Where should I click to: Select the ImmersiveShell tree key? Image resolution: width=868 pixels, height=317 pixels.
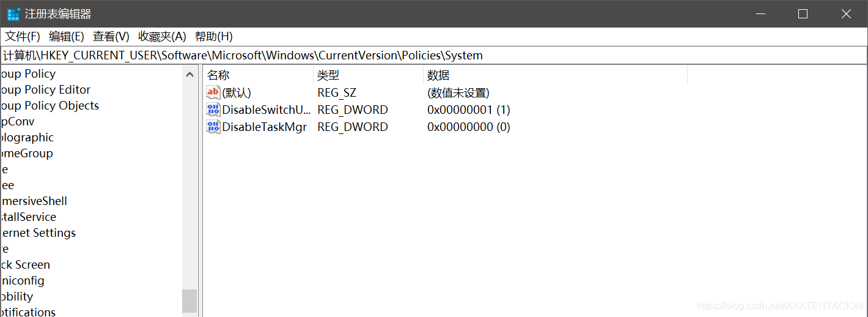[x=34, y=201]
